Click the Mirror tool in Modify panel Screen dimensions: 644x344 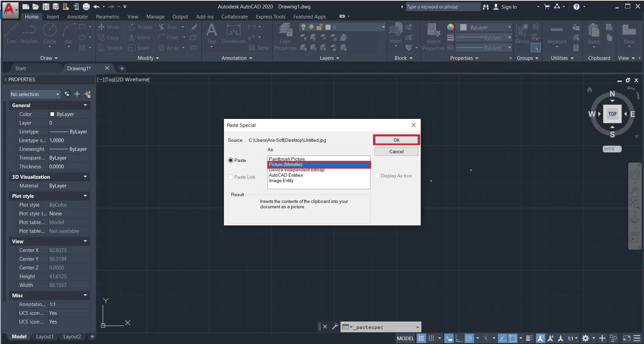point(140,38)
